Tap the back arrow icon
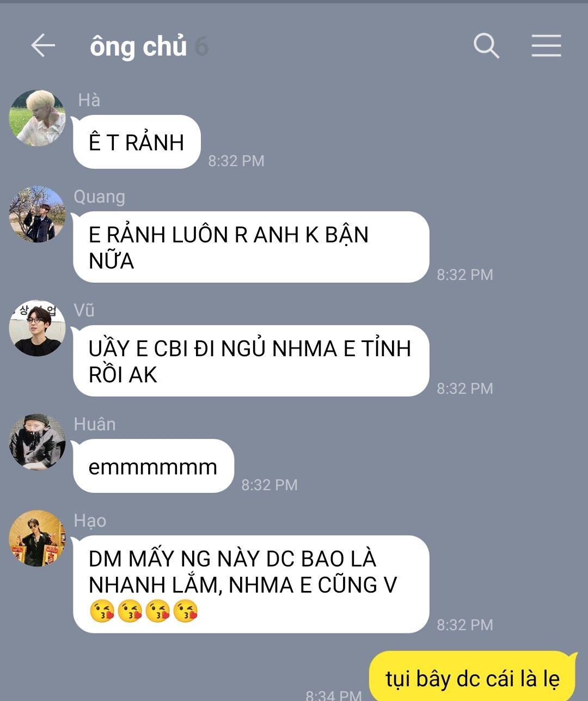 [x=43, y=45]
